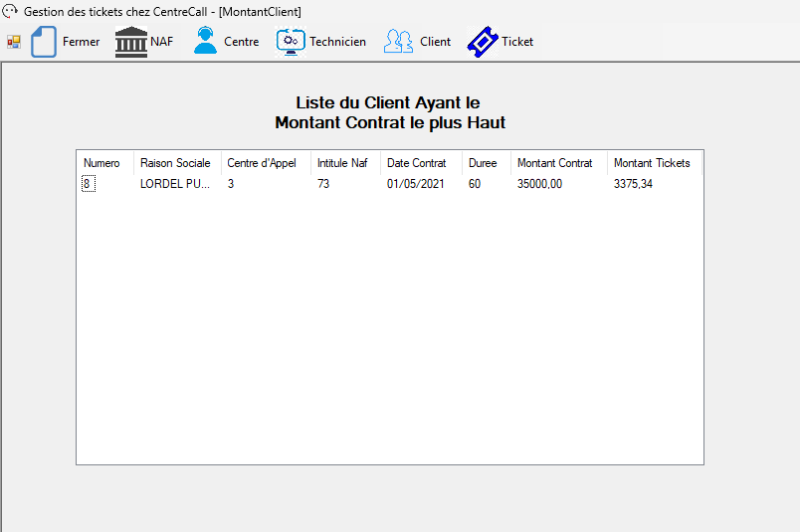Click the Client people icon
The width and height of the screenshot is (800, 532).
point(398,42)
